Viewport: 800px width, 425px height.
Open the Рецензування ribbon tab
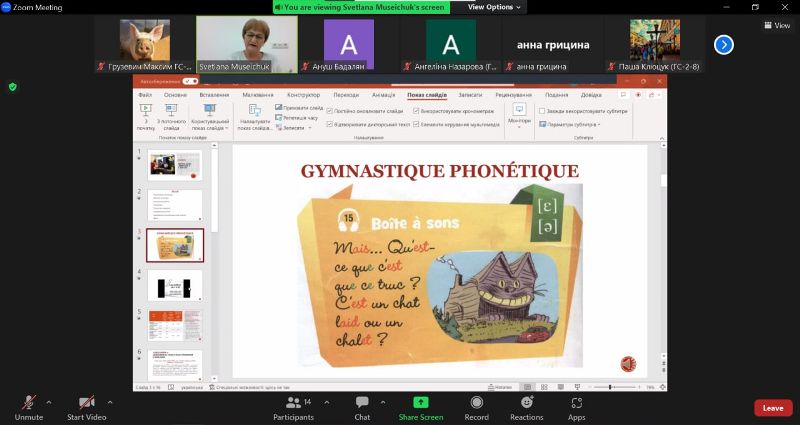click(513, 95)
